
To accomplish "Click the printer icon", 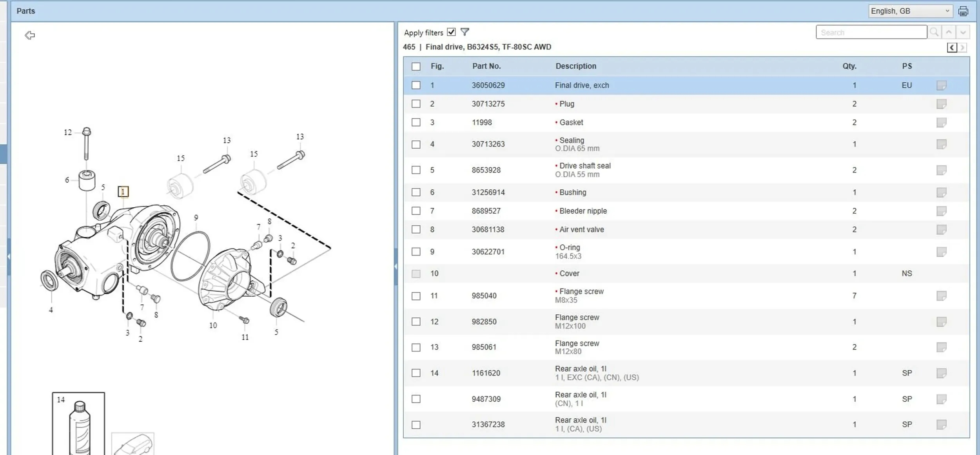I will click(963, 11).
